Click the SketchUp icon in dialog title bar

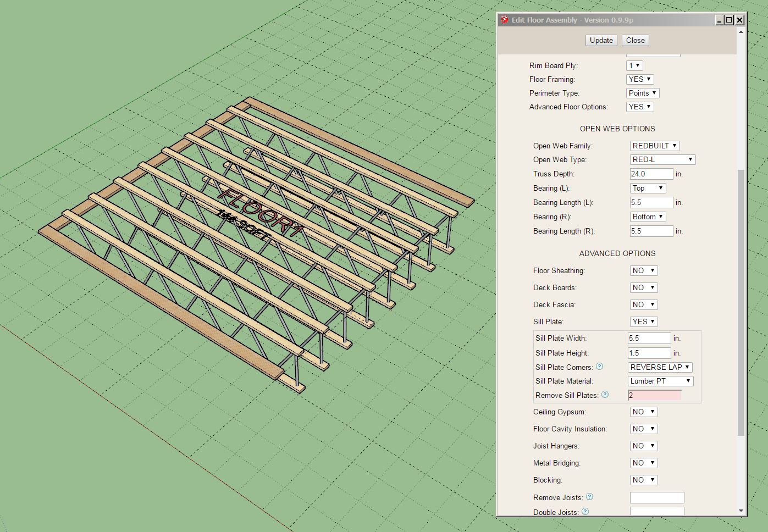(x=504, y=20)
